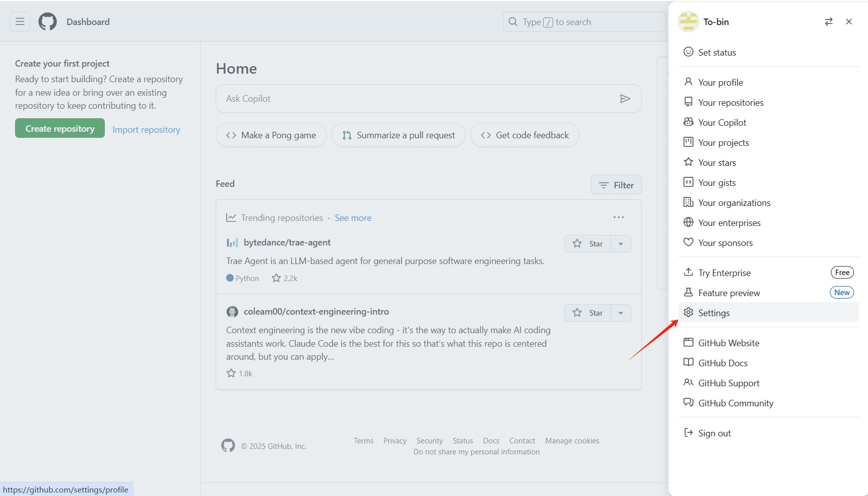This screenshot has width=868, height=496.
Task: Click the GitHub Octocat logo in header
Action: tap(48, 22)
